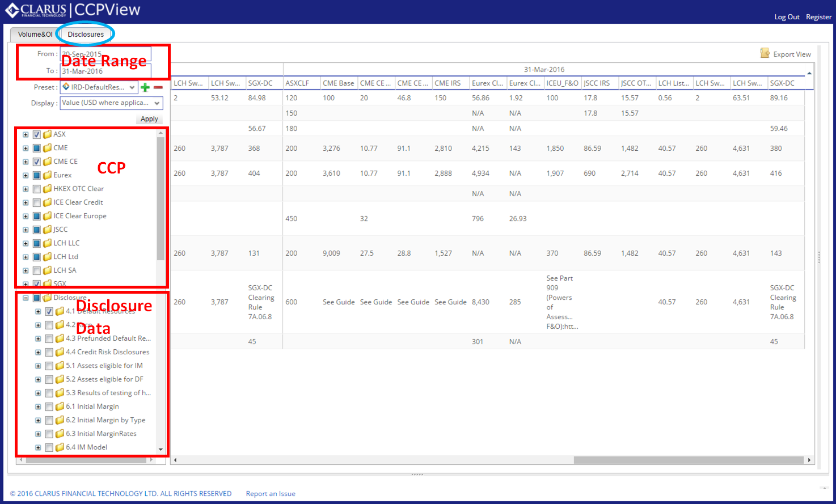This screenshot has width=836, height=504.
Task: Open the Preset dropdown
Action: point(132,87)
